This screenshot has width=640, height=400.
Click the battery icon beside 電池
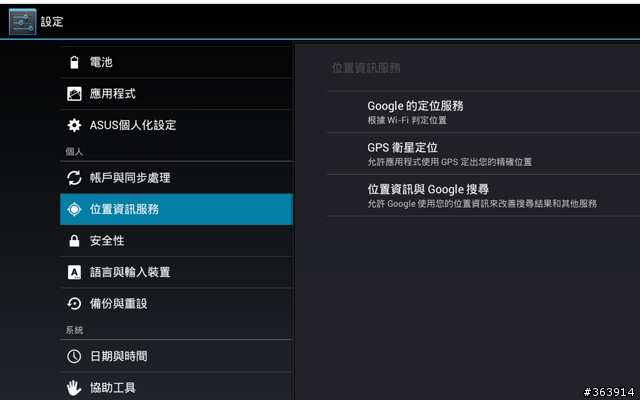point(74,62)
